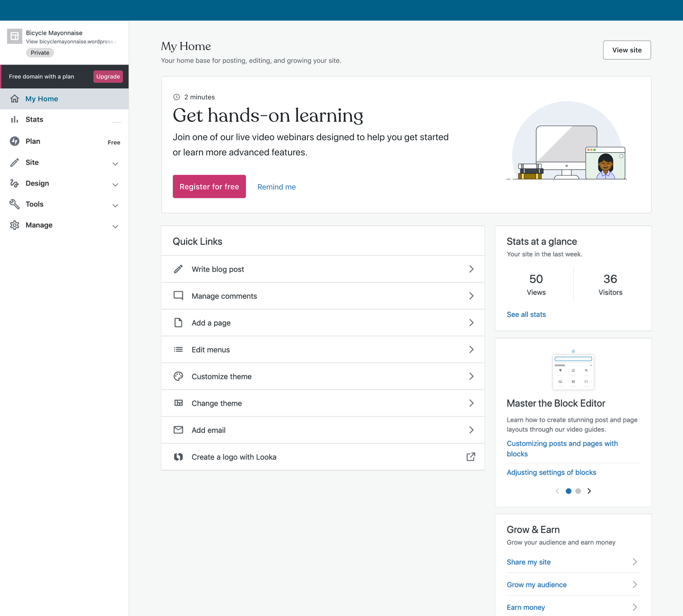Image resolution: width=683 pixels, height=616 pixels.
Task: Click the pencil icon for Write blog post
Action: pyautogui.click(x=178, y=269)
